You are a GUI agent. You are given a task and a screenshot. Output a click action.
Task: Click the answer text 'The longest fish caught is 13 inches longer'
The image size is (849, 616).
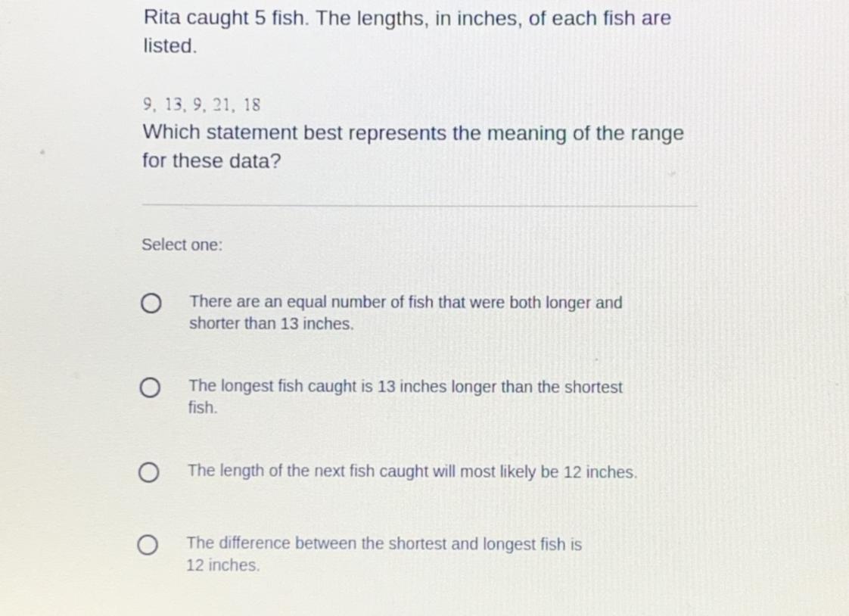(406, 387)
